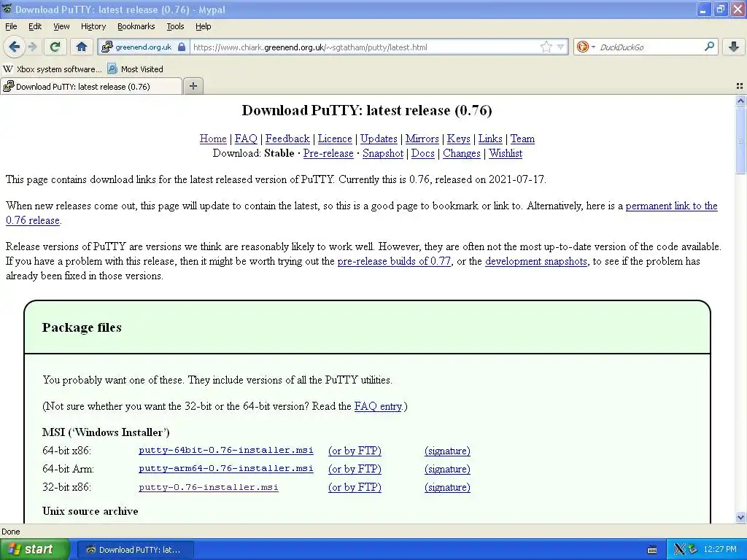Go to the Snapshot download link

coord(383,153)
